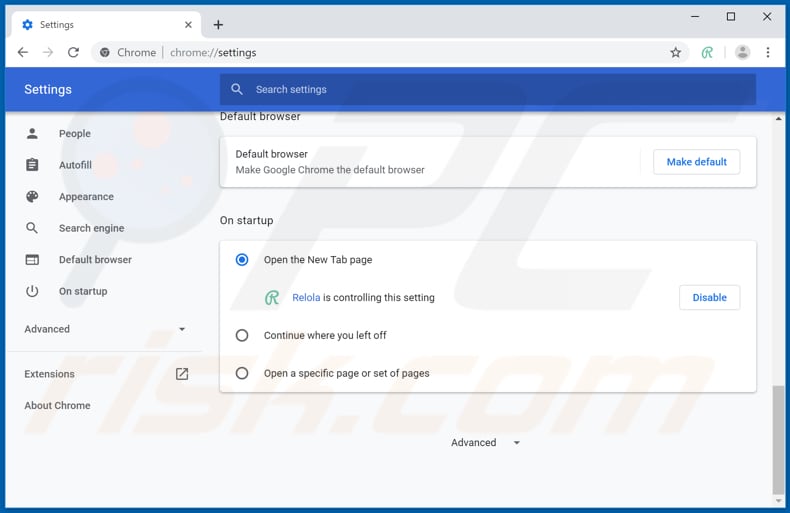Go to On startup settings in the sidebar

point(83,291)
